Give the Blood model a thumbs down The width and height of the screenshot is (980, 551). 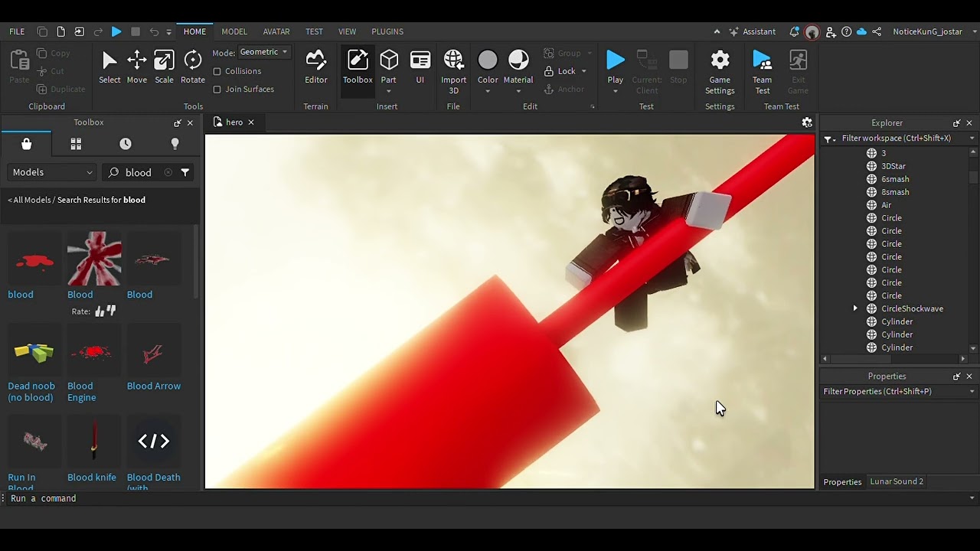pos(111,311)
